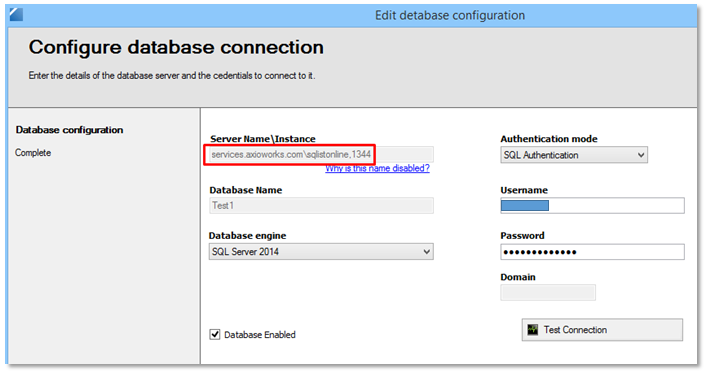Click the 'Configure database connection' heading
Viewport: 709px width, 372px height.
coord(176,47)
